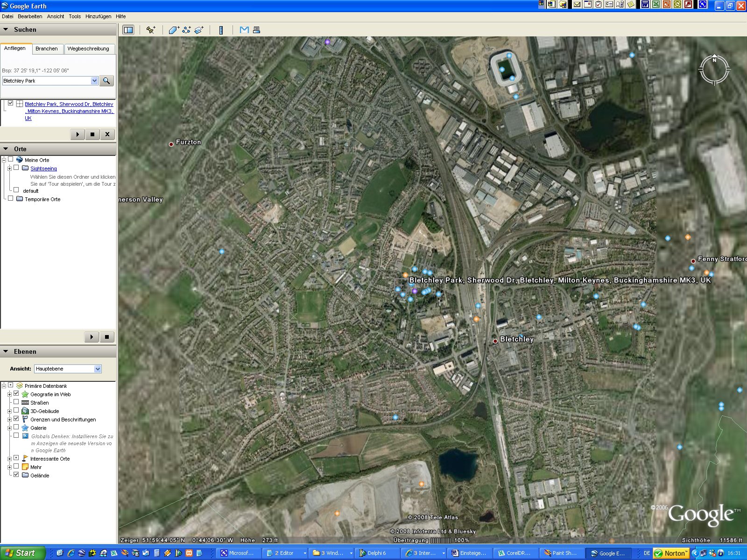Click the Meine Orte globe icon
The height and width of the screenshot is (560, 747).
(x=20, y=160)
